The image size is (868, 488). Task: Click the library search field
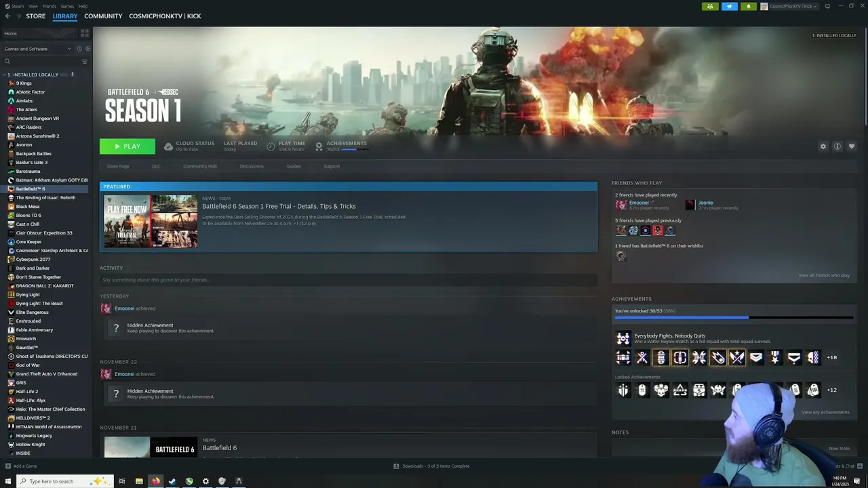point(41,62)
